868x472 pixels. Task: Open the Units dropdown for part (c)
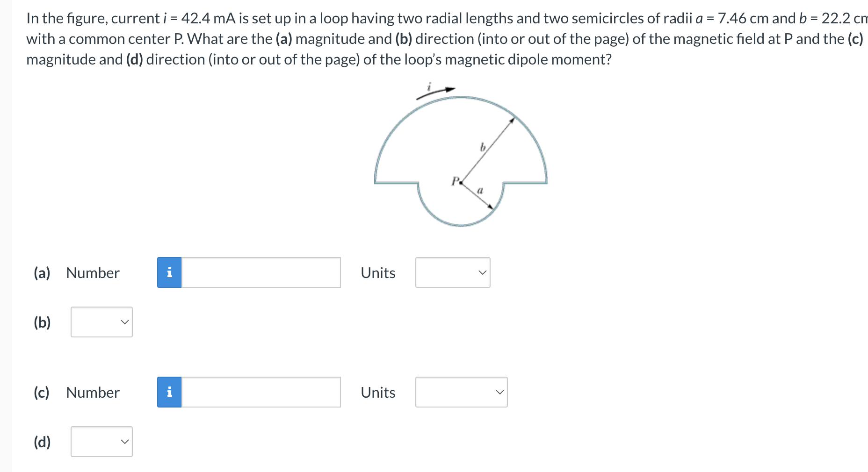pyautogui.click(x=461, y=392)
